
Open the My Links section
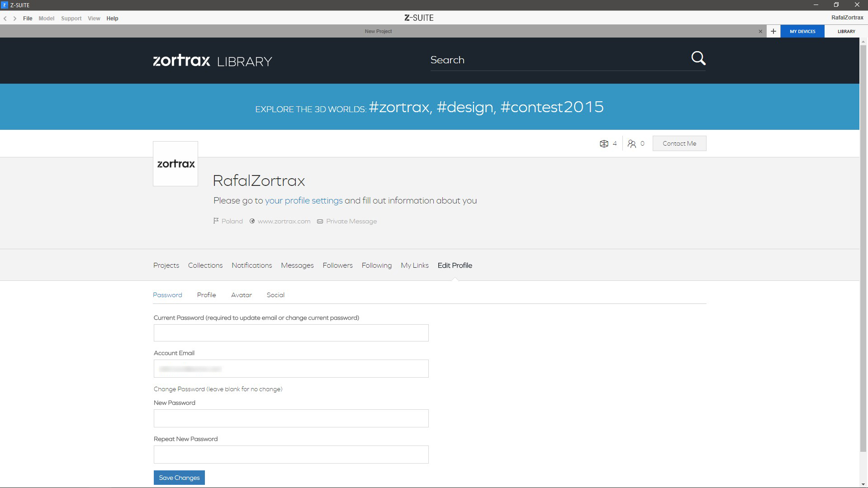(x=415, y=265)
